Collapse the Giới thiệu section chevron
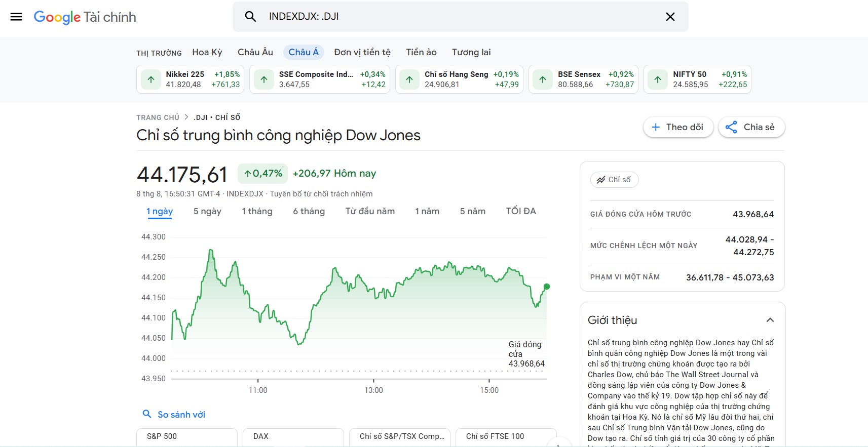868x447 pixels. coord(770,320)
